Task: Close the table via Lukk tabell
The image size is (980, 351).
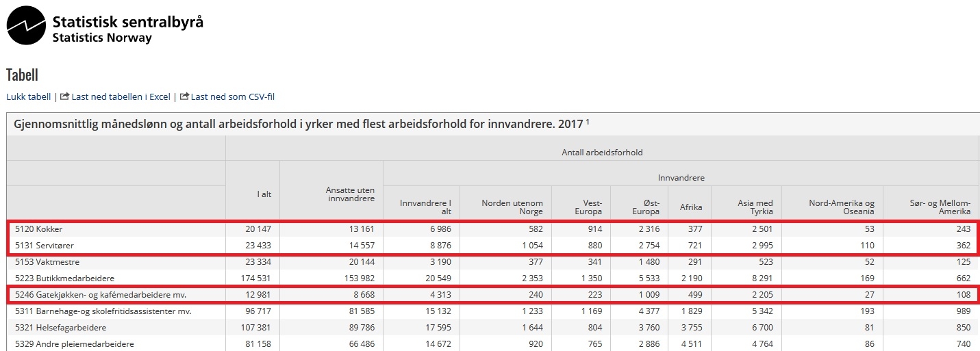Action: coord(29,97)
